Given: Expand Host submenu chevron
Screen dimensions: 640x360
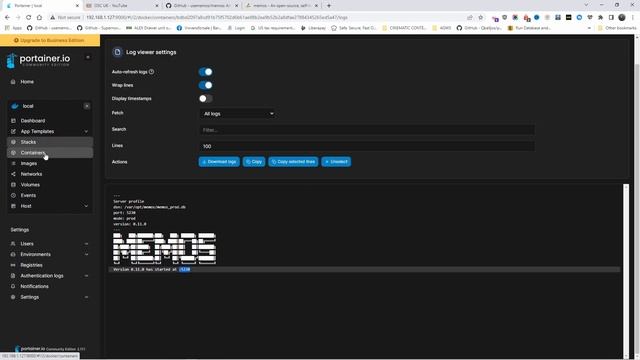Looking at the screenshot, I should coord(86,206).
